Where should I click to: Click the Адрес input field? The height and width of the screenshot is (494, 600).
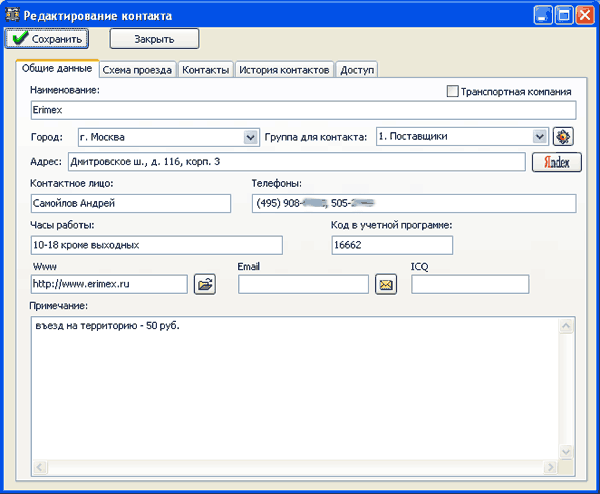pos(297,162)
